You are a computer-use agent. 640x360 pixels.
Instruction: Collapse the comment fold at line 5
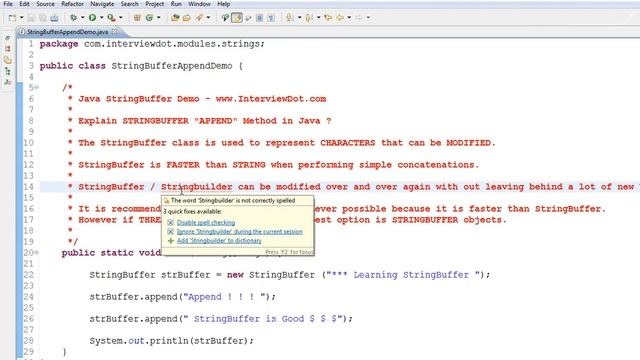click(x=36, y=87)
